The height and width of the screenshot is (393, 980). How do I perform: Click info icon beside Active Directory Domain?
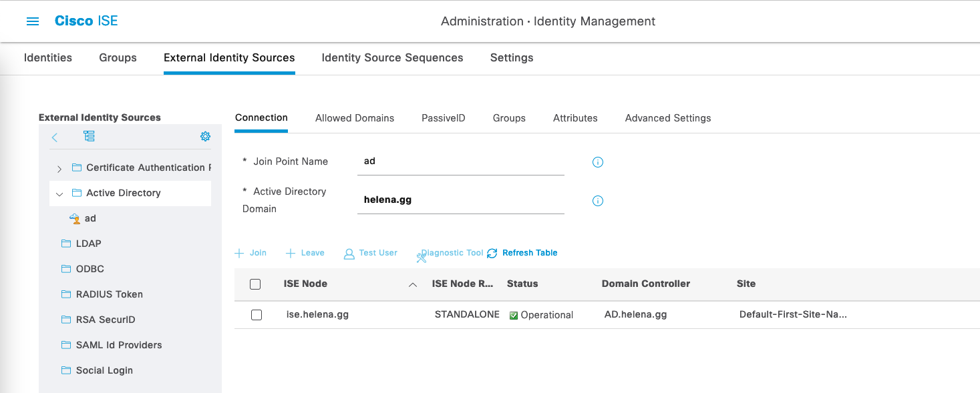(598, 201)
